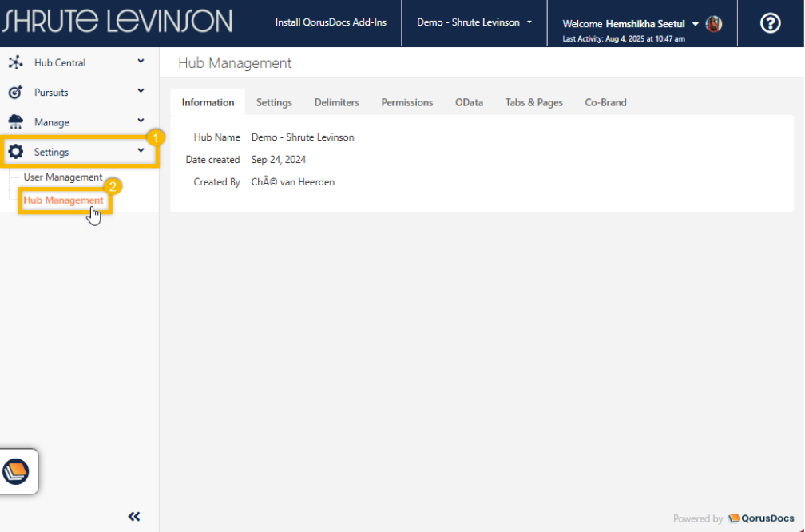Open Demo - Shrute Levinson hub dropdown
This screenshot has height=532, width=805.
[x=474, y=22]
